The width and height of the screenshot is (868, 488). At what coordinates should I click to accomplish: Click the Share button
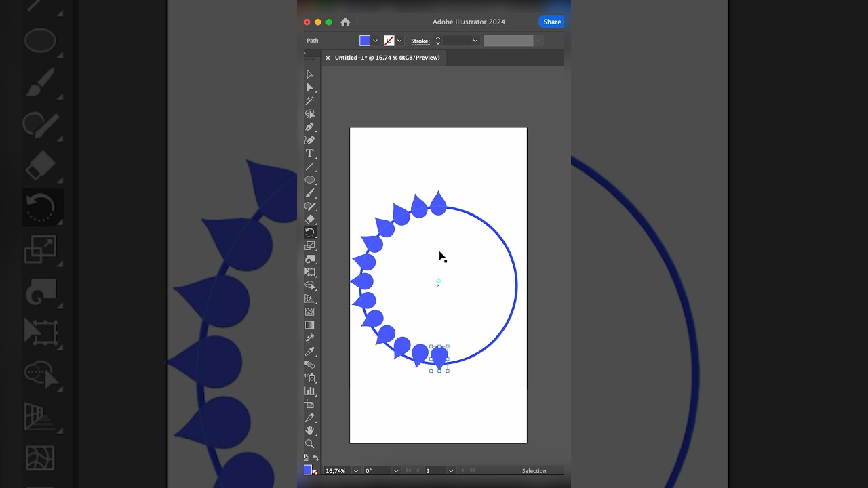[551, 22]
